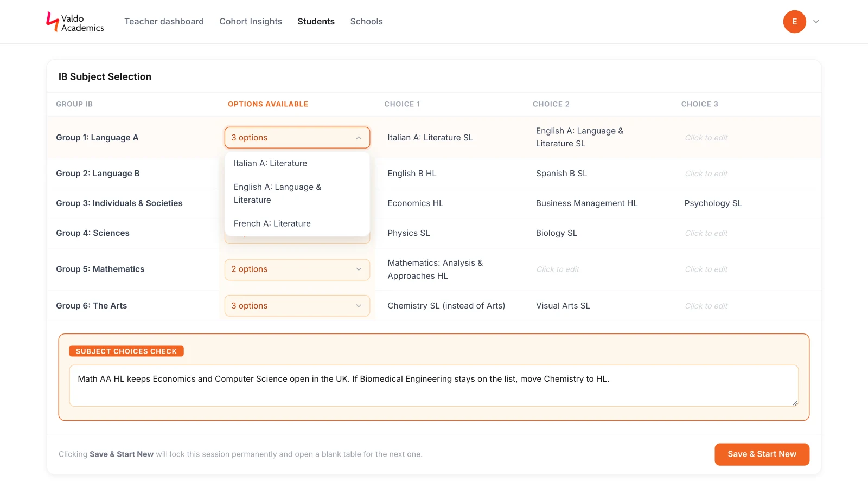Select the Students tab
868x488 pixels.
(x=316, y=22)
